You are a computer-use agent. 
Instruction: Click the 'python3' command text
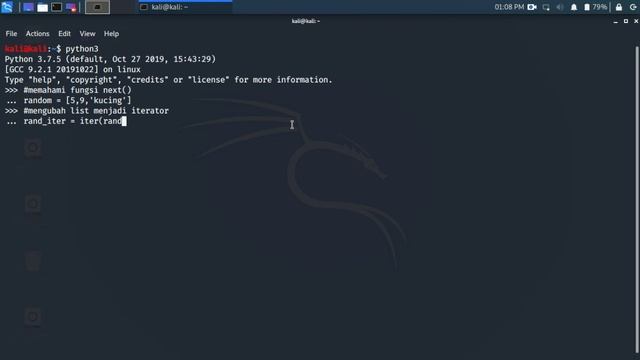point(82,49)
